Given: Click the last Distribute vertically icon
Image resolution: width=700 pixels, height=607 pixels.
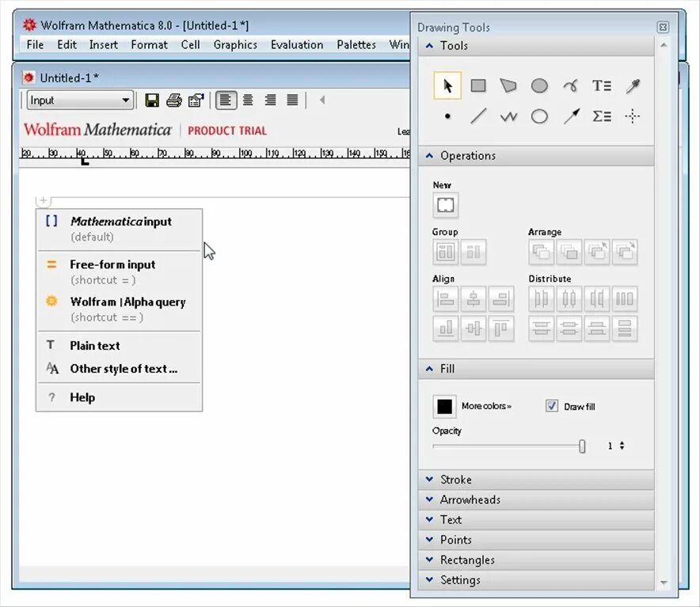Looking at the screenshot, I should pos(625,328).
